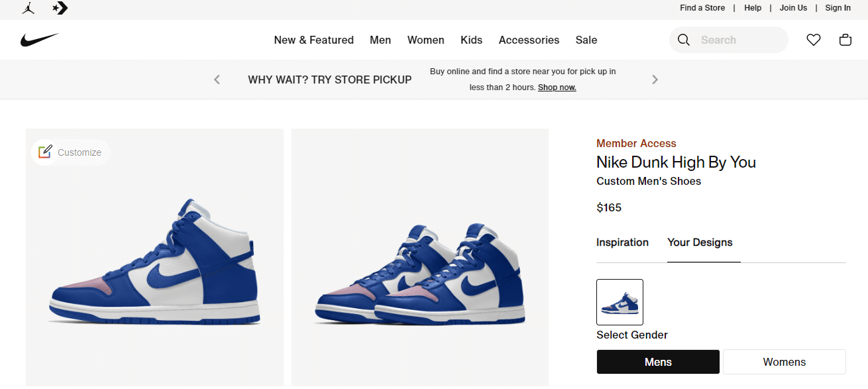Open the Your Designs tab
Screen dimensions: 868x389
click(700, 243)
